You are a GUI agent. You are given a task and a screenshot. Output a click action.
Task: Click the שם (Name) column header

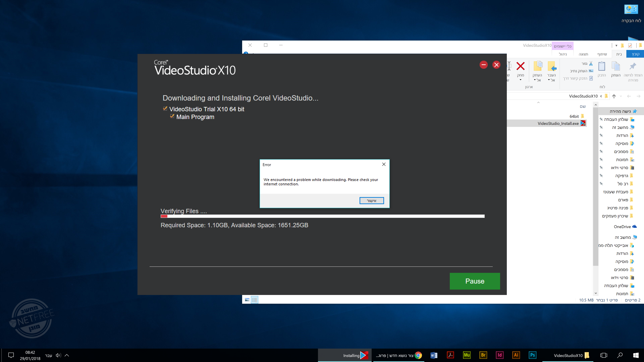click(x=583, y=106)
